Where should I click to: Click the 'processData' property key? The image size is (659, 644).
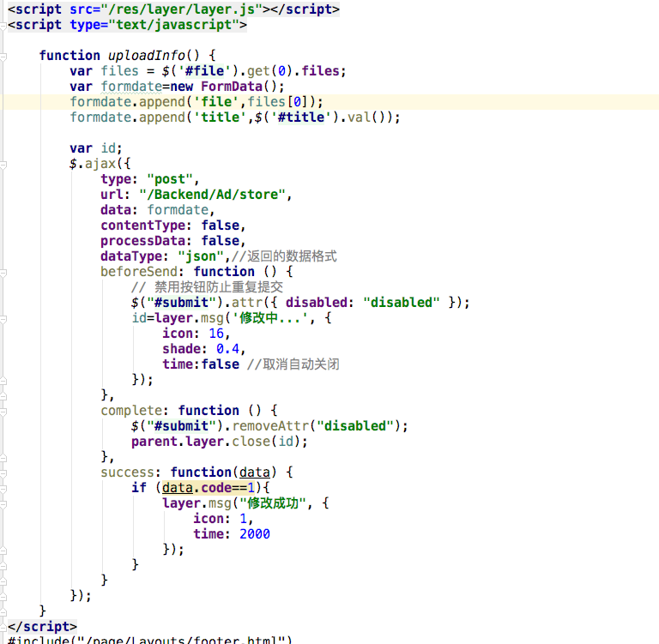pyautogui.click(x=143, y=241)
